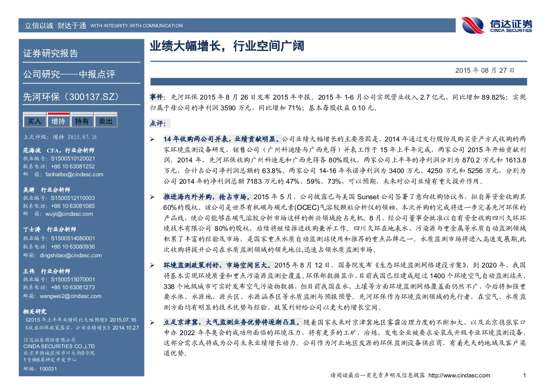Open related report 《收益环保政策落实，公司业绩增长》
Screen dimensions: 555x392
(68, 328)
